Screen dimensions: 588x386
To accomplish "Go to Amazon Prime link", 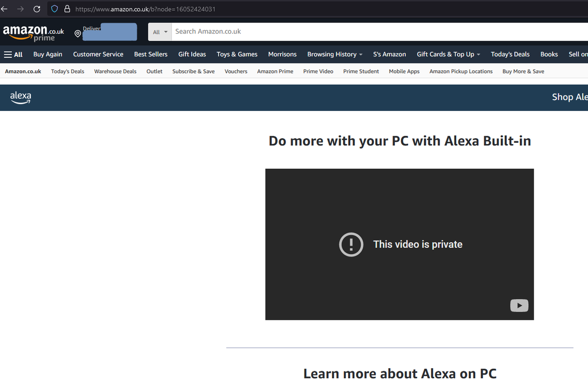I will pos(275,72).
